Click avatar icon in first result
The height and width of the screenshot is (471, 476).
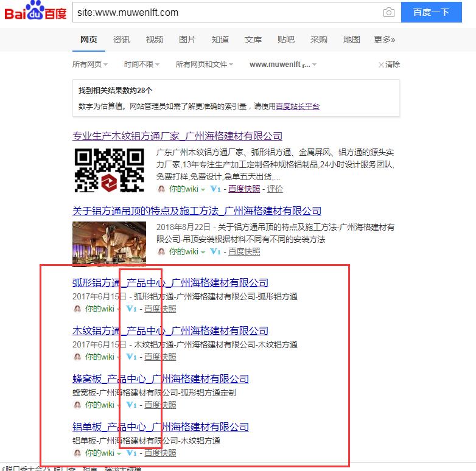click(x=161, y=189)
